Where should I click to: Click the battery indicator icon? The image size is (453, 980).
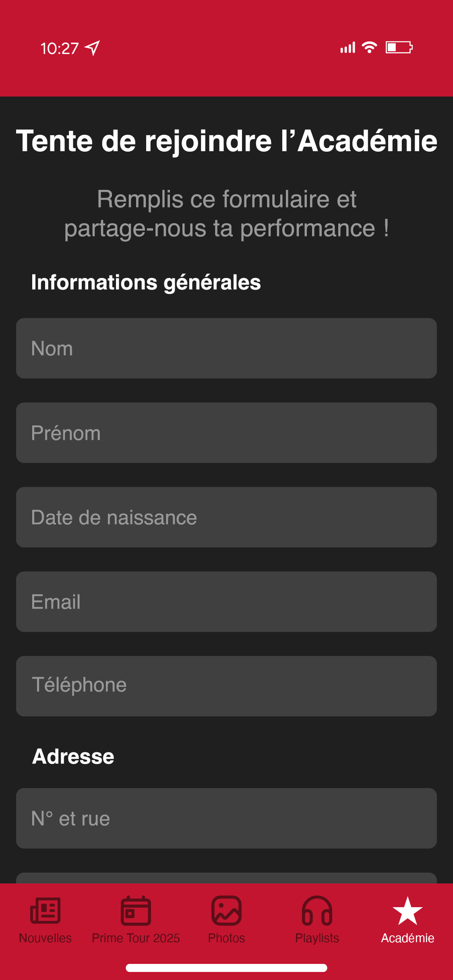coord(399,47)
